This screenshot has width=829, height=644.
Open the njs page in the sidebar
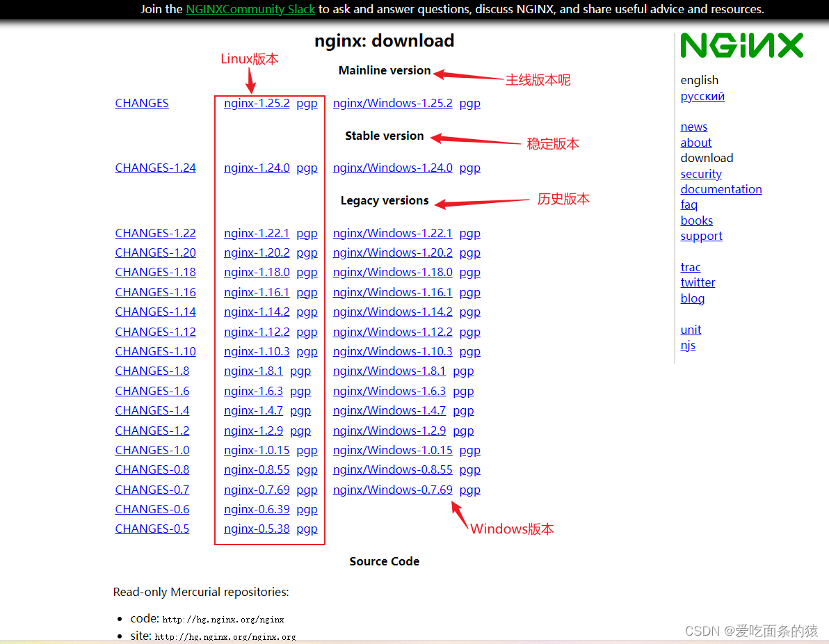point(688,345)
